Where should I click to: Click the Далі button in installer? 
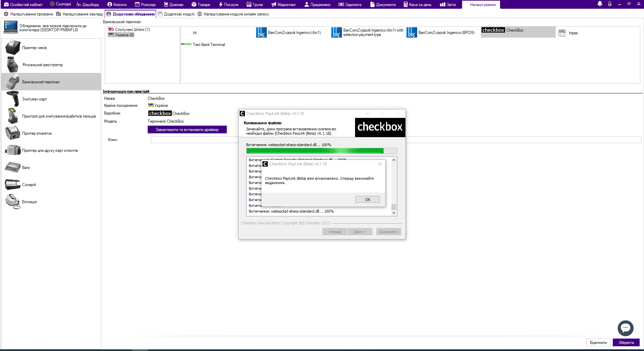pyautogui.click(x=360, y=232)
